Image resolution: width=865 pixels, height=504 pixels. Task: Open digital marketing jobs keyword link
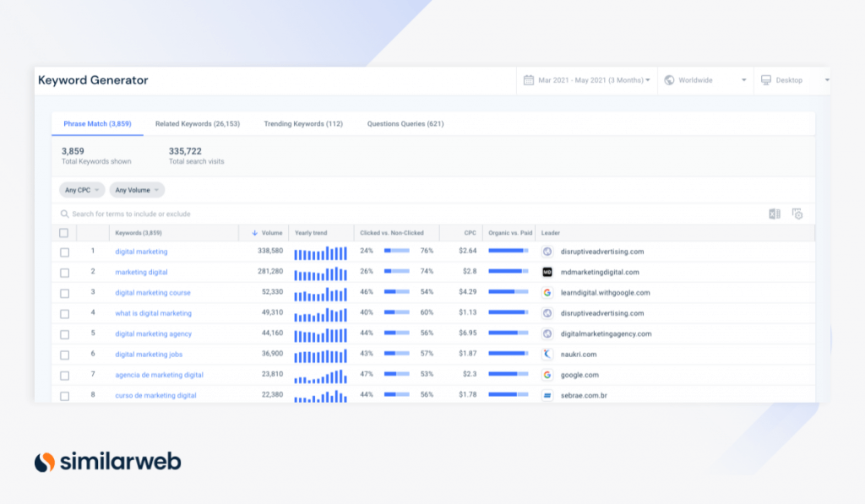(x=149, y=354)
